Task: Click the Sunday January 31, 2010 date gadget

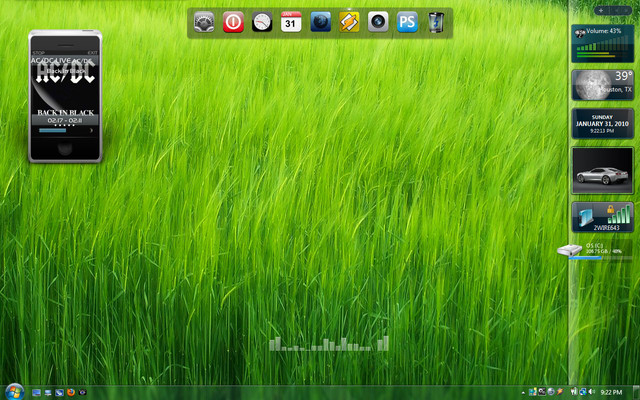Action: point(602,124)
